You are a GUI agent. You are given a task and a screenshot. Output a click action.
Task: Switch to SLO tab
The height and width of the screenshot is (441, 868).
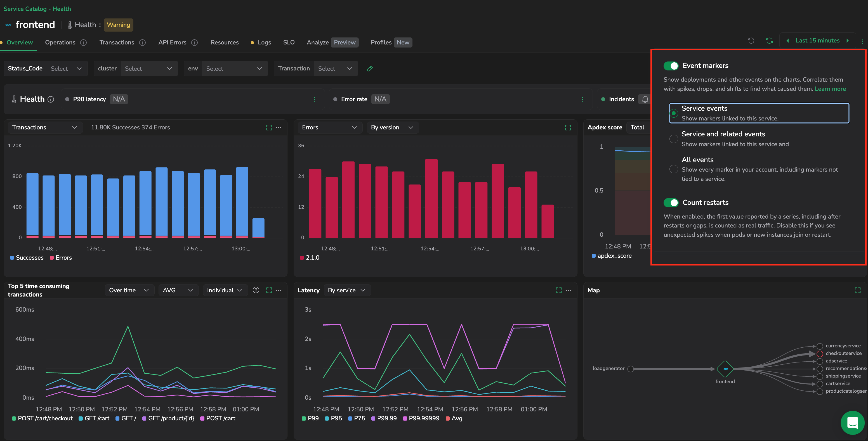289,43
